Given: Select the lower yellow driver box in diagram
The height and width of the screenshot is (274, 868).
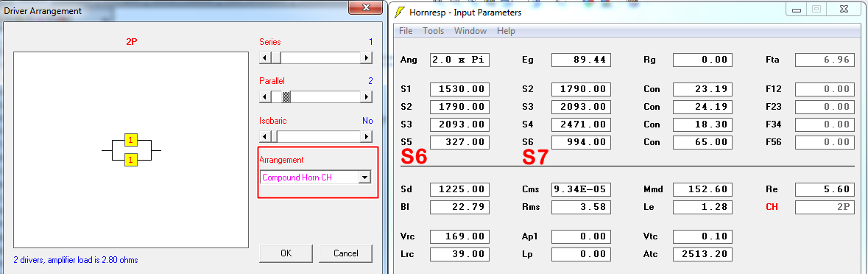Looking at the screenshot, I should tap(130, 160).
